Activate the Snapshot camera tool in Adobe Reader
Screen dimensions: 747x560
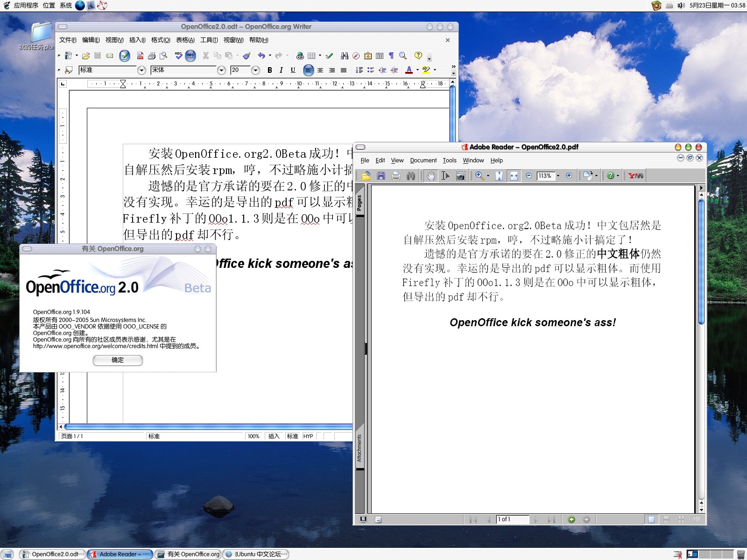[460, 176]
